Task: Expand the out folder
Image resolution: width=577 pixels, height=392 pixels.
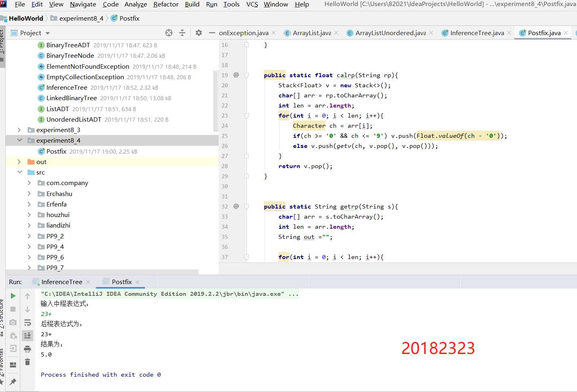Action: coord(19,162)
